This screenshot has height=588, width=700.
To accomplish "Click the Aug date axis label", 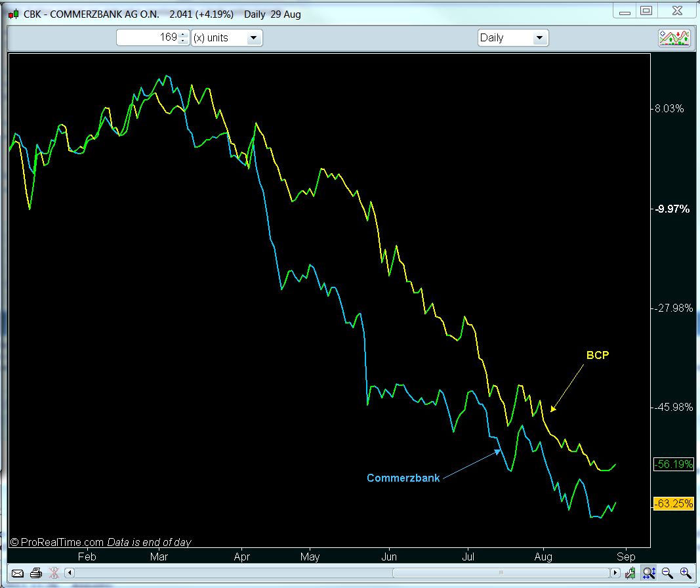I will [x=543, y=556].
